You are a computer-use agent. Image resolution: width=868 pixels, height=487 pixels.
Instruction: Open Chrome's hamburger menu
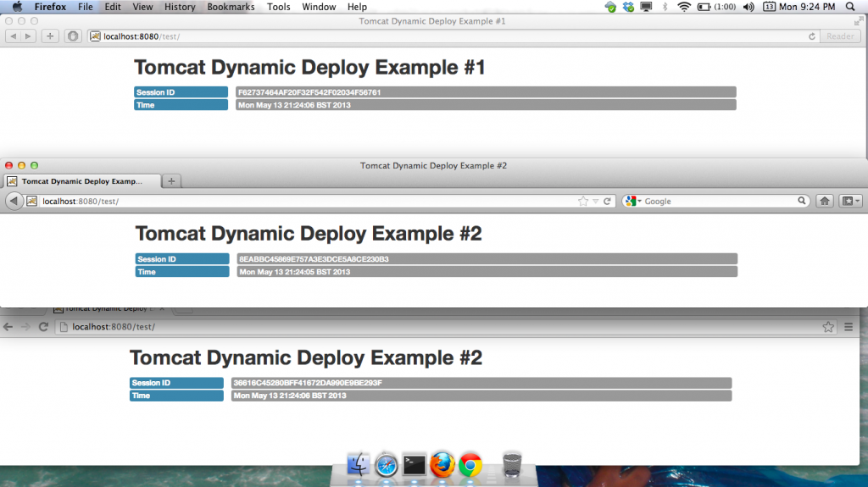click(849, 327)
